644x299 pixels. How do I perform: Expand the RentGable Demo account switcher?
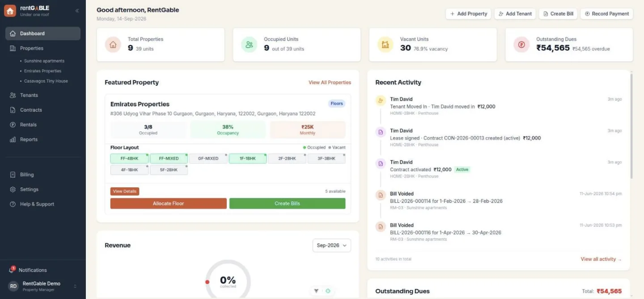[75, 286]
